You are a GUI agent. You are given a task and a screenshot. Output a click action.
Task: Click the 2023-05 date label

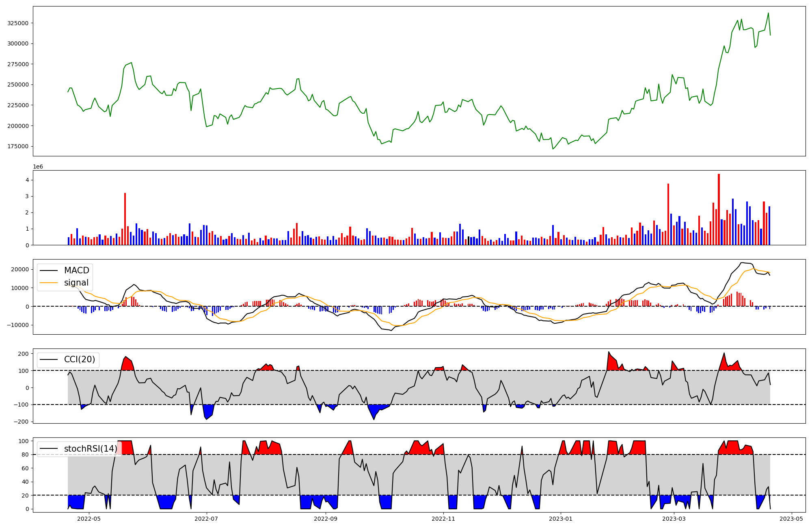point(791,519)
